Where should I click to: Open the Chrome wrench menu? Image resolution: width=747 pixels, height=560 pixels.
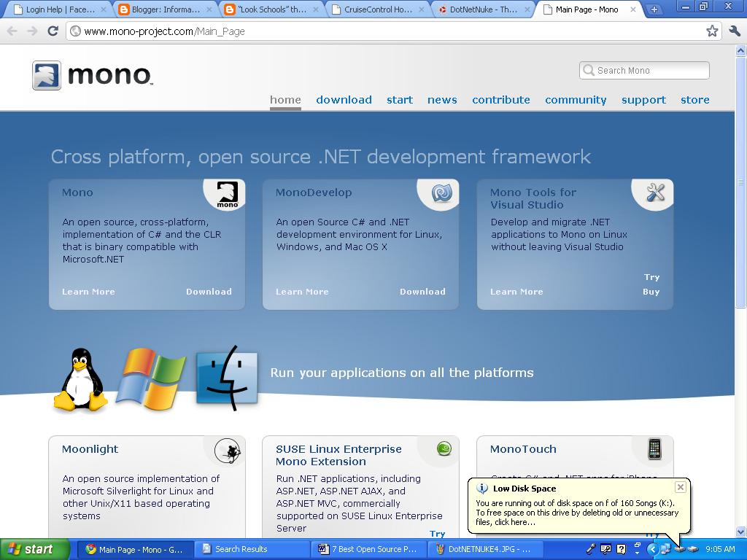click(x=735, y=31)
